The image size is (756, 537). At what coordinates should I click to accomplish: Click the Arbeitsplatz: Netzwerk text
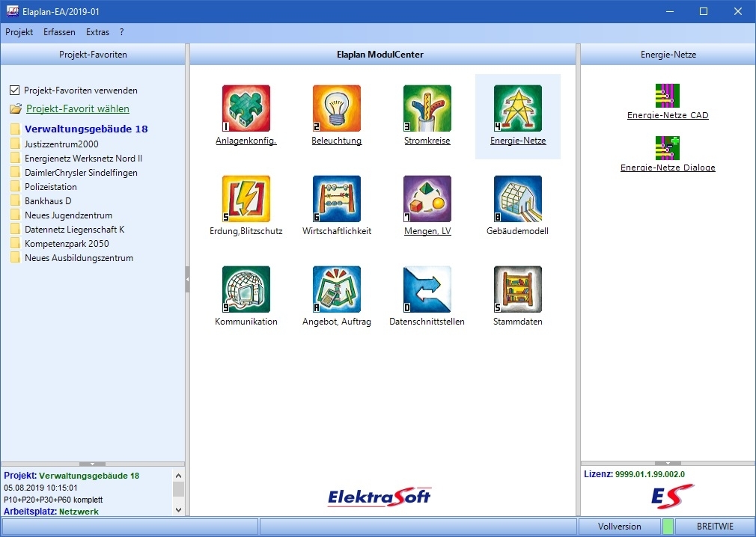point(51,512)
